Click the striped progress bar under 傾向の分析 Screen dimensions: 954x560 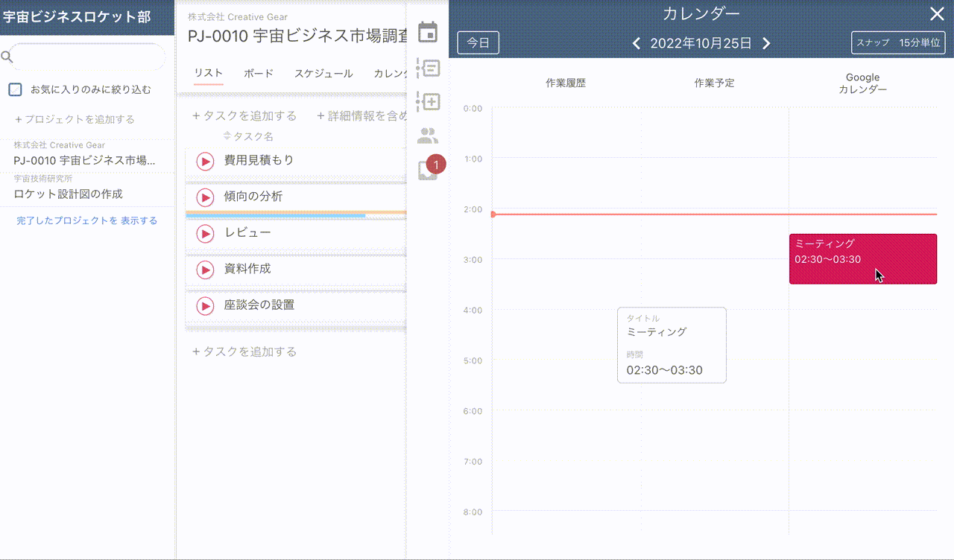(x=296, y=215)
